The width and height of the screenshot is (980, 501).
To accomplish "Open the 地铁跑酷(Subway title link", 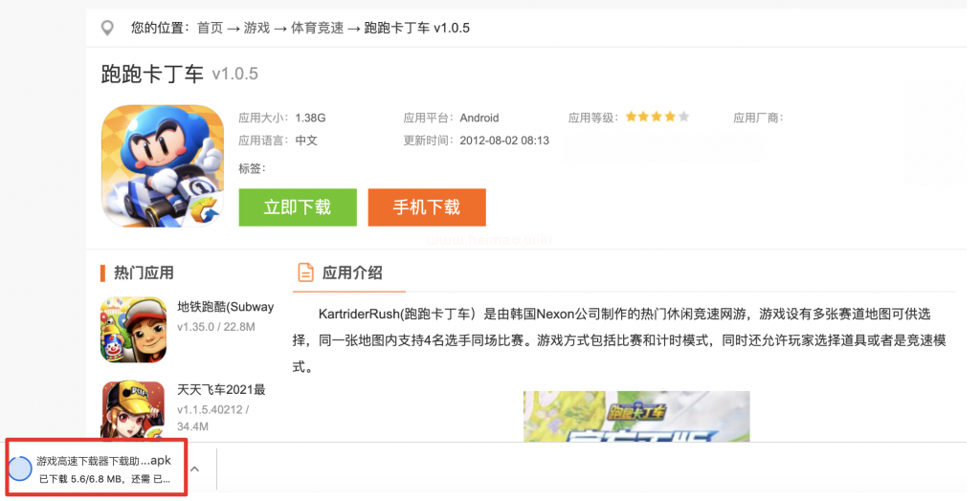I will click(226, 307).
